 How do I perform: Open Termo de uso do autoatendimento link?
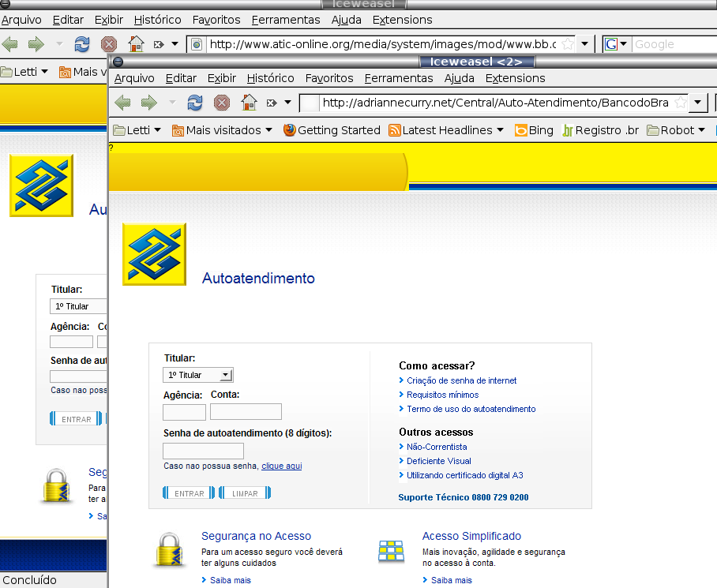point(471,409)
